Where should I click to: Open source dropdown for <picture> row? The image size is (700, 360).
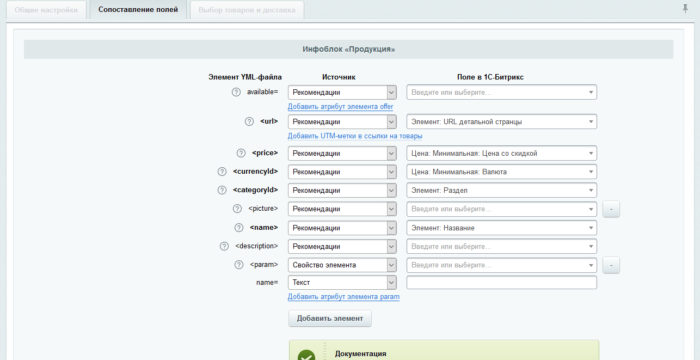[x=342, y=209]
